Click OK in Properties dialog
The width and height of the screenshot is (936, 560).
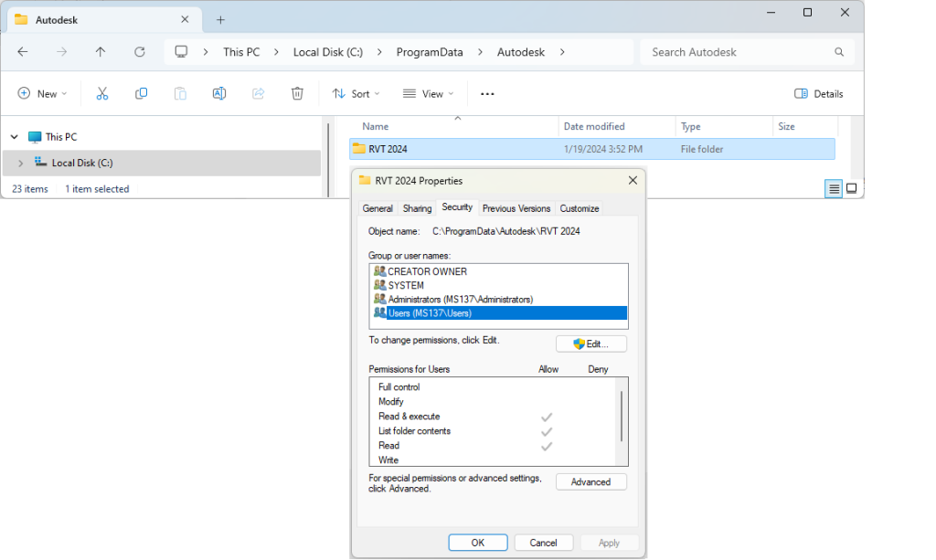477,543
